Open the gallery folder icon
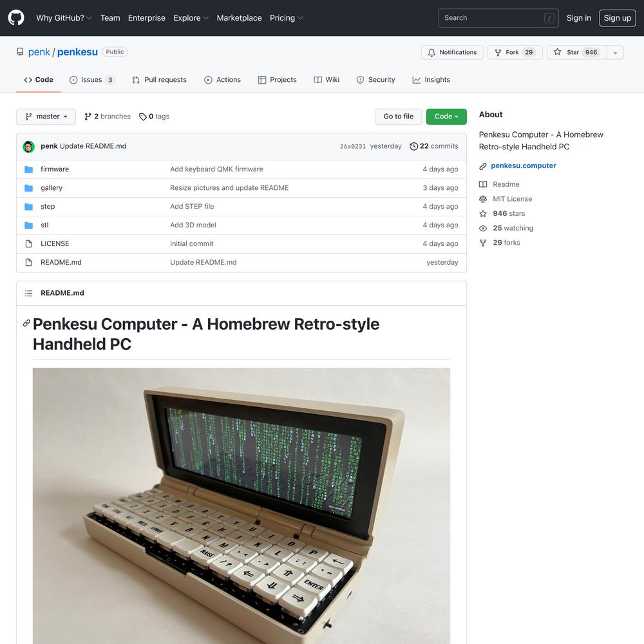 [x=29, y=188]
